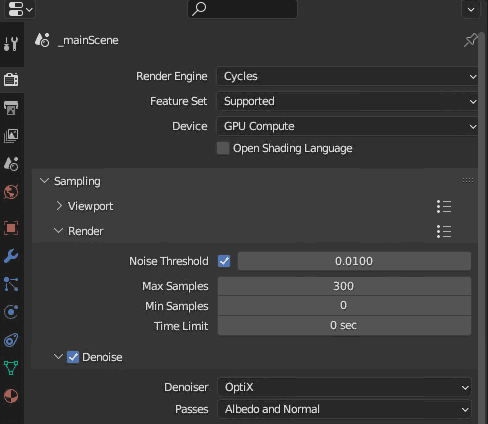Open the Tool properties tab
The height and width of the screenshot is (424, 488).
coord(11,44)
